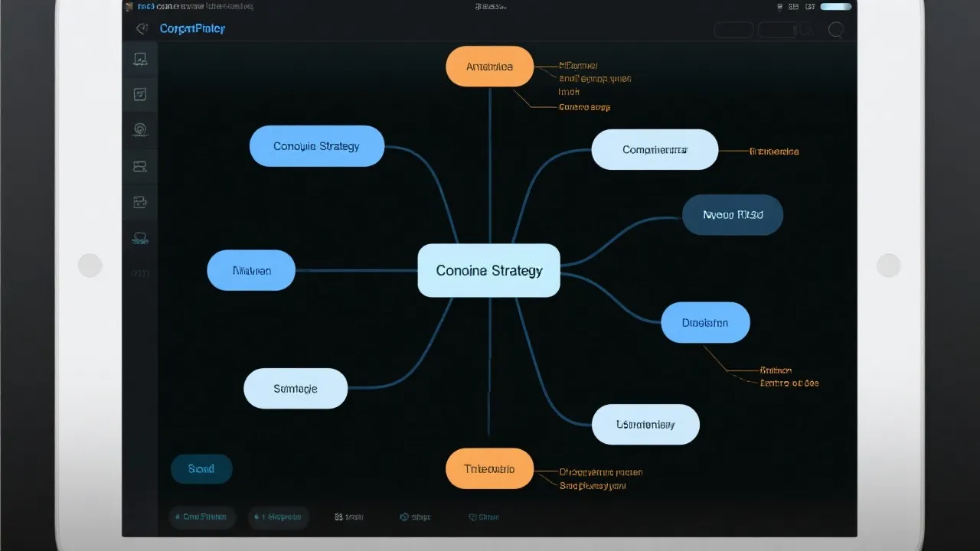Select the mailbox icon in the sidebar
The width and height of the screenshot is (980, 551).
(x=140, y=166)
